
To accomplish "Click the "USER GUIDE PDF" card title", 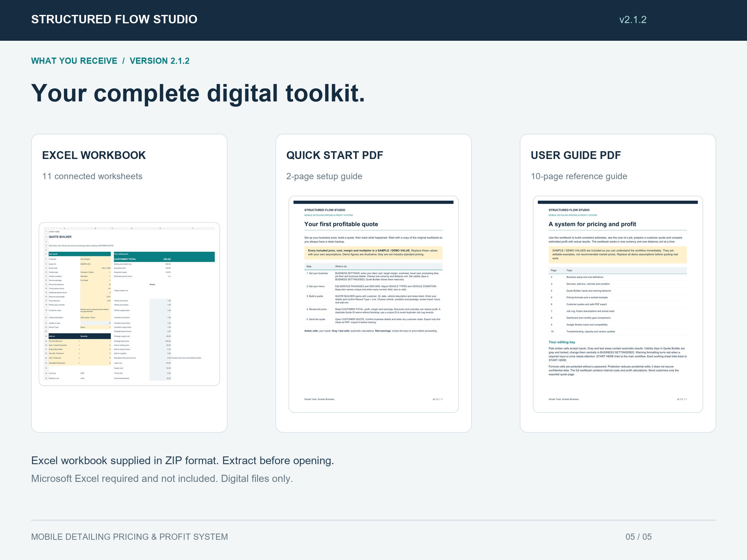I will click(576, 155).
